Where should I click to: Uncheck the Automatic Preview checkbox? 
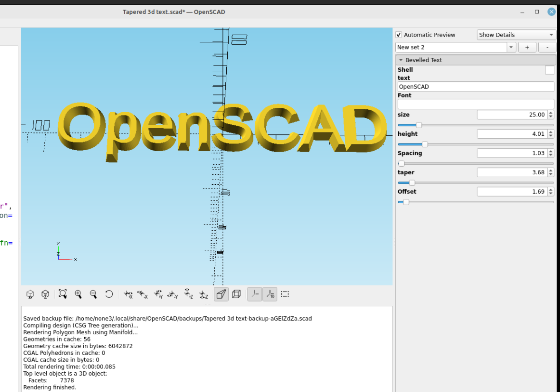tap(399, 35)
